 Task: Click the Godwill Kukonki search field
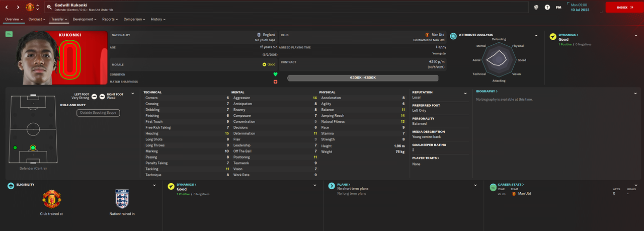click(x=287, y=8)
